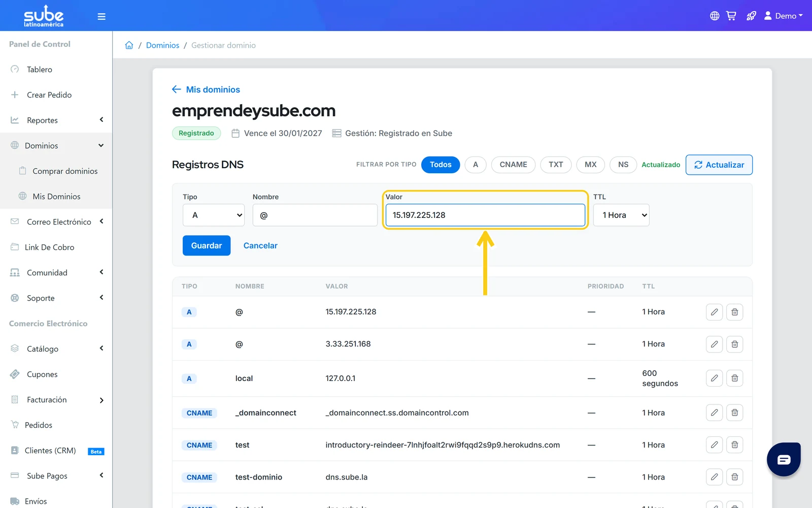The image size is (812, 508).
Task: Click the 127.0.0.1 value cell
Action: [x=341, y=378]
